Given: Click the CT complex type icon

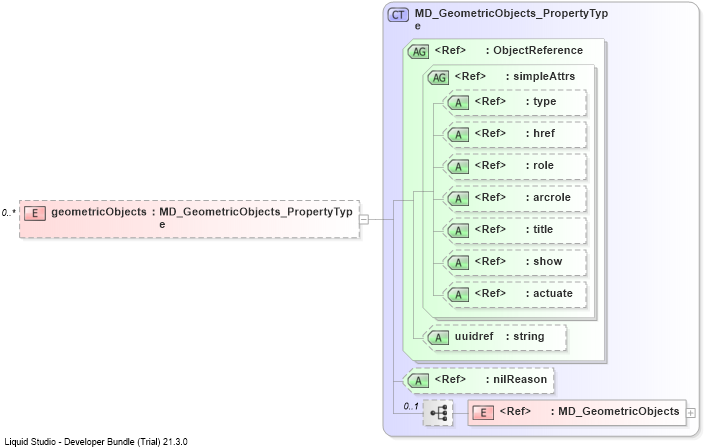Looking at the screenshot, I should click(x=398, y=15).
